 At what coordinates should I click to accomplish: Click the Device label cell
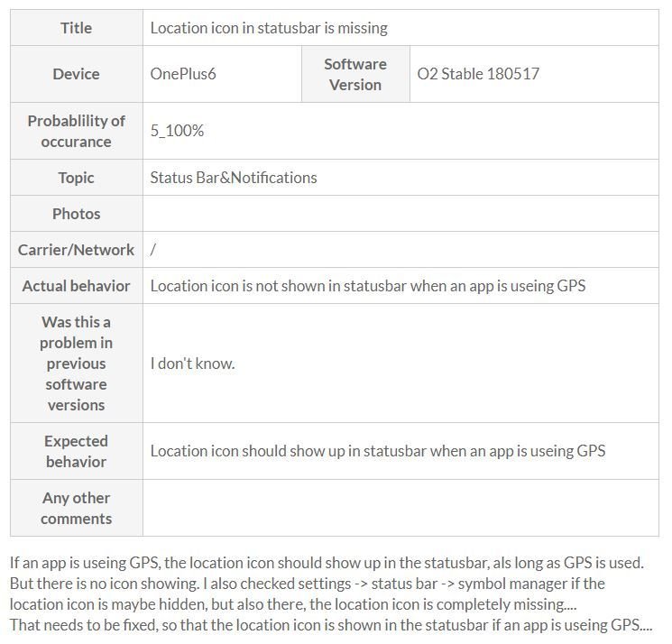pos(77,74)
